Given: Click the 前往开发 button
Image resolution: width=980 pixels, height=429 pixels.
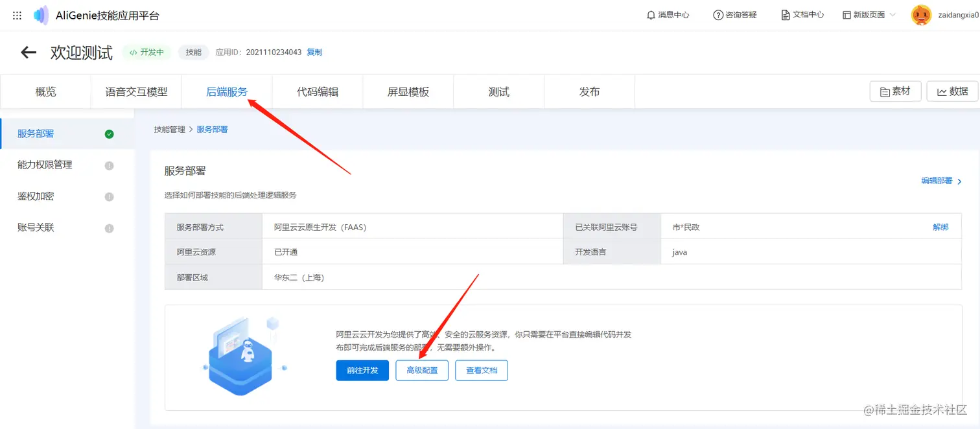Looking at the screenshot, I should tap(362, 371).
